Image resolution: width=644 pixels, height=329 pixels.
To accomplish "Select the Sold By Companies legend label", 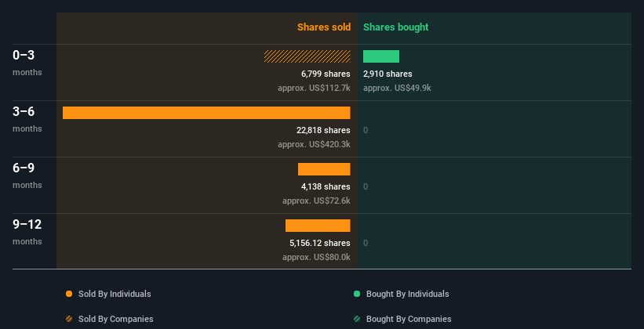I will point(116,319).
